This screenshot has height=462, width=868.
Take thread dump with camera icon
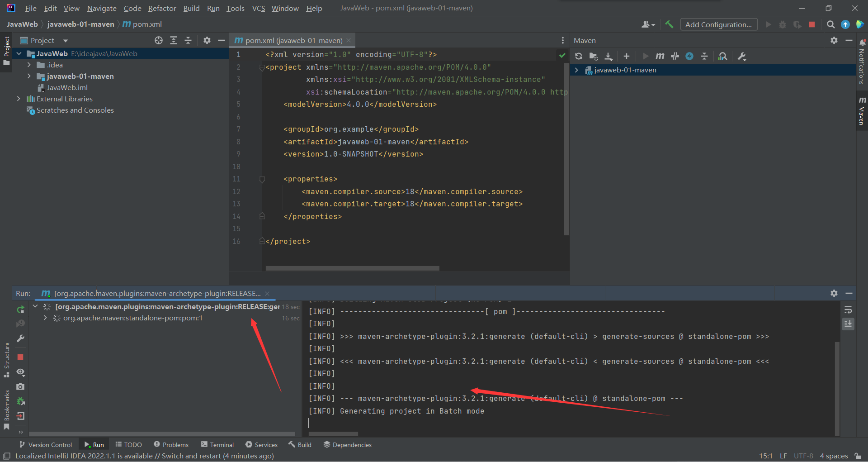pos(20,386)
